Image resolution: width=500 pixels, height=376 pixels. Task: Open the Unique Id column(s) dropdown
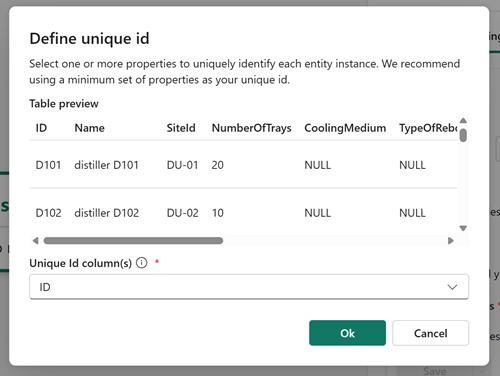point(249,287)
